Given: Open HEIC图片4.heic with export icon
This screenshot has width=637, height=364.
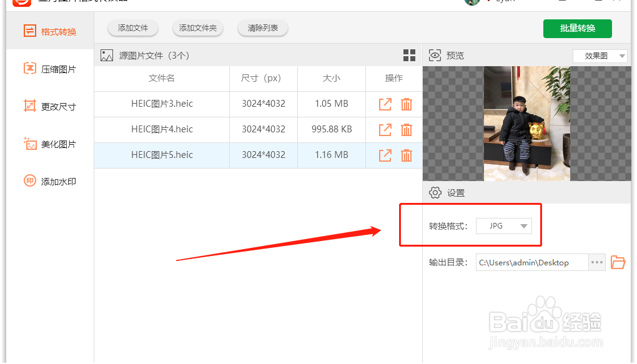Looking at the screenshot, I should (385, 130).
